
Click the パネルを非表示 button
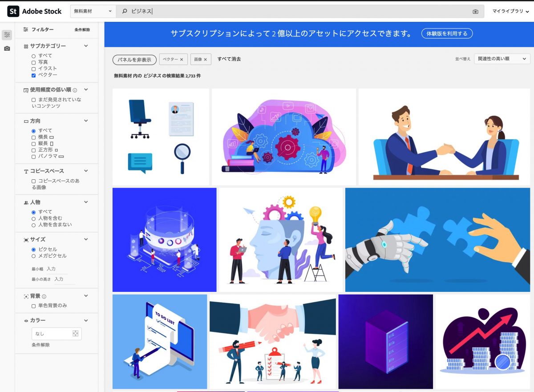click(x=134, y=60)
